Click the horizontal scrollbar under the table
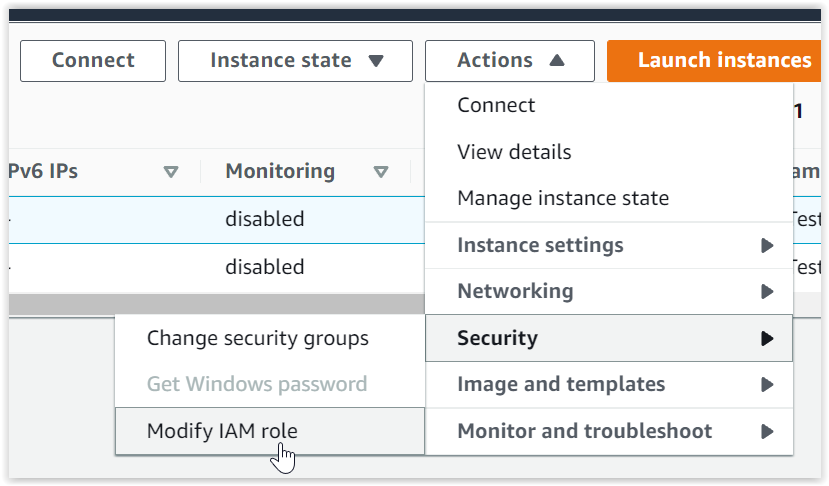This screenshot has height=486, width=829. (200, 303)
